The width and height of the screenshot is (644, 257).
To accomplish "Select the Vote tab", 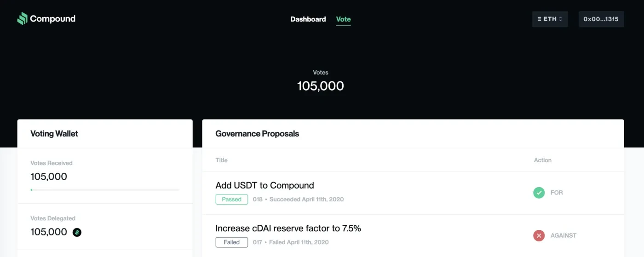I will click(x=343, y=19).
